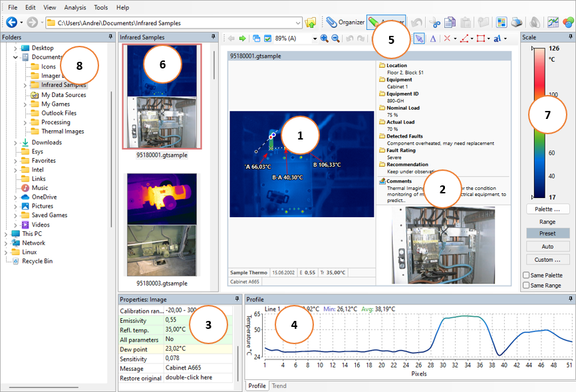Expand the This PC tree node

point(6,234)
